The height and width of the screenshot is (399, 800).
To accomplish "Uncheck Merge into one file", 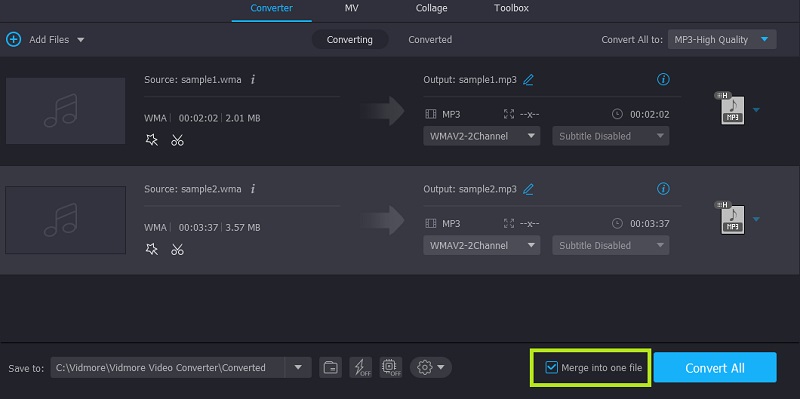I will coord(552,367).
